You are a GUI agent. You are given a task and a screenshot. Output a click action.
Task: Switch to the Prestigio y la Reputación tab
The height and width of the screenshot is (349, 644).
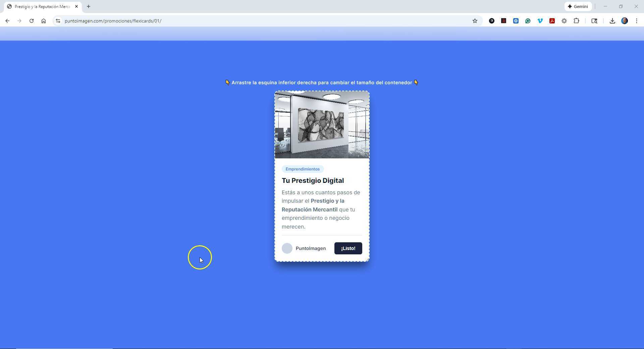pyautogui.click(x=40, y=6)
